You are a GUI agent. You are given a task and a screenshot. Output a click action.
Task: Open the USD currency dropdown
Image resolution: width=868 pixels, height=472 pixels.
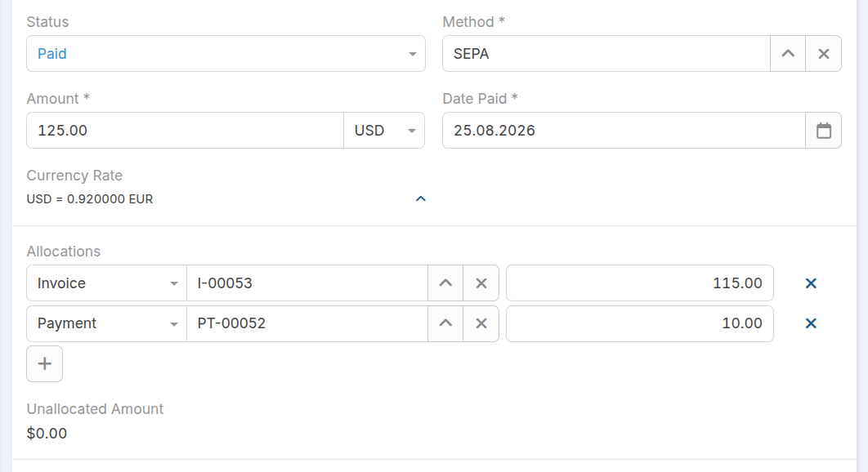click(x=384, y=131)
